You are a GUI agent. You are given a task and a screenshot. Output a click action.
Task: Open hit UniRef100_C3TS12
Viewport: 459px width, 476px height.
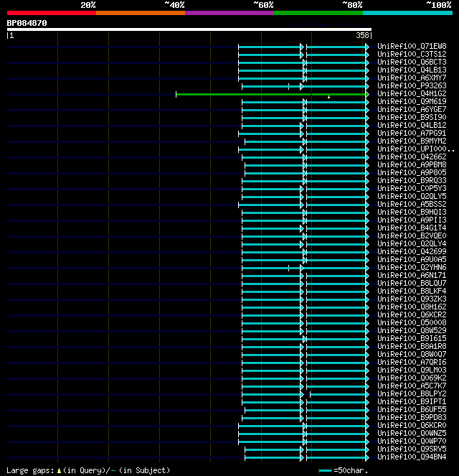[412, 54]
